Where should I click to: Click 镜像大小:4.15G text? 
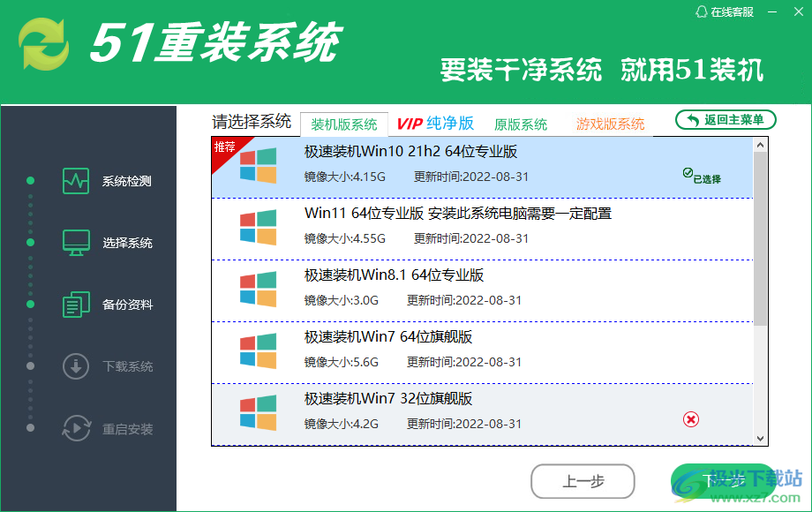point(345,177)
